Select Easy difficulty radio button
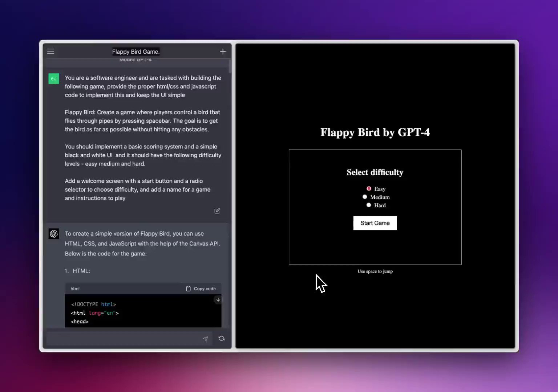Viewport: 558px width, 392px height. pos(369,189)
